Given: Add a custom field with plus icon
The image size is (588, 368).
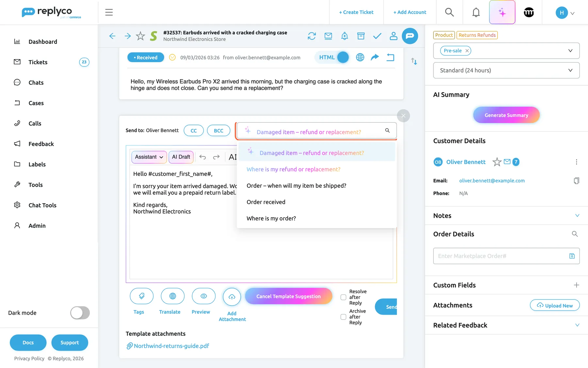Looking at the screenshot, I should [577, 285].
